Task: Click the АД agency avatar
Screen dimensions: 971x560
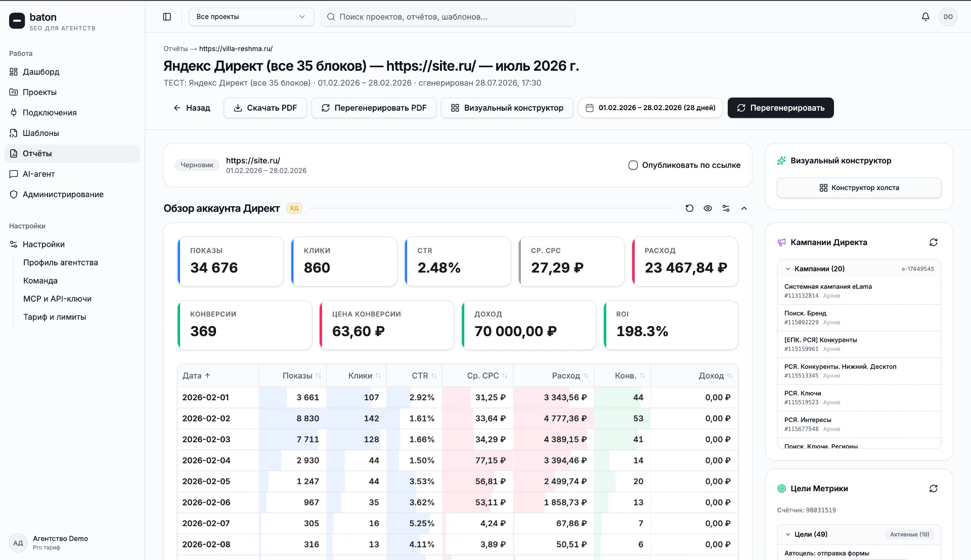Action: coord(18,543)
